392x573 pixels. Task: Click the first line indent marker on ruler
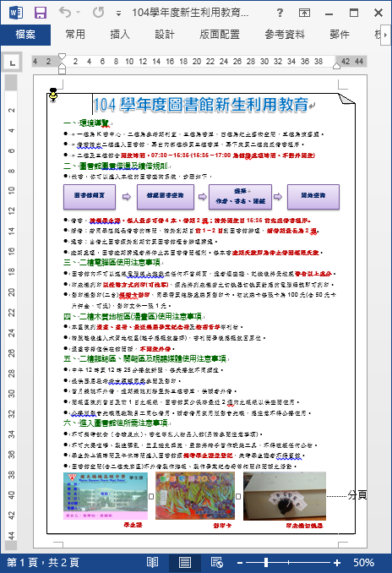pos(63,57)
